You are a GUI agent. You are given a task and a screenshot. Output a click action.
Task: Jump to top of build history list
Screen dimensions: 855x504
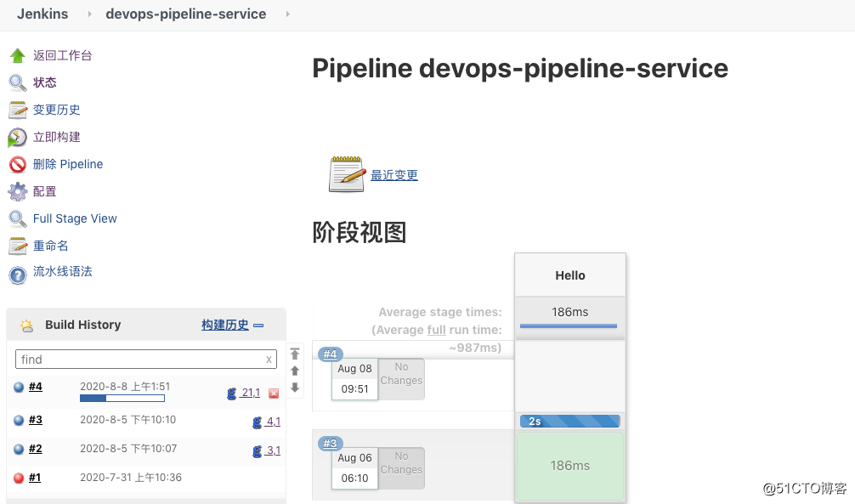point(295,354)
